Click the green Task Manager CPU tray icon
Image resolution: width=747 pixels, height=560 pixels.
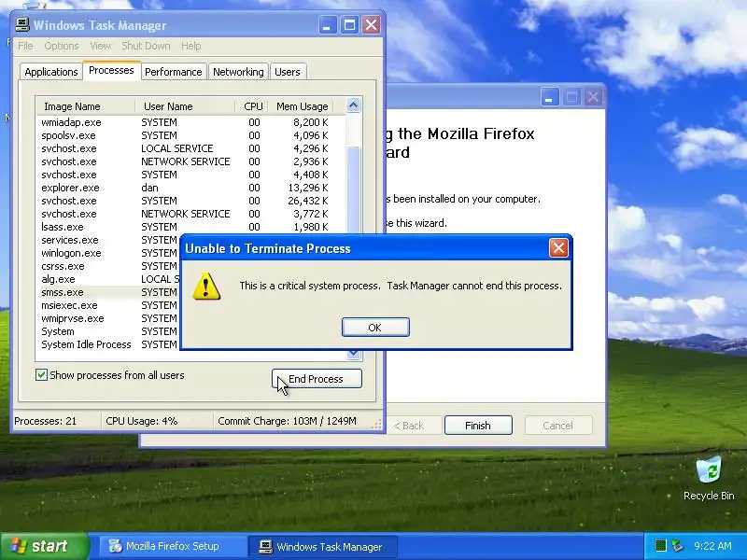point(660,546)
